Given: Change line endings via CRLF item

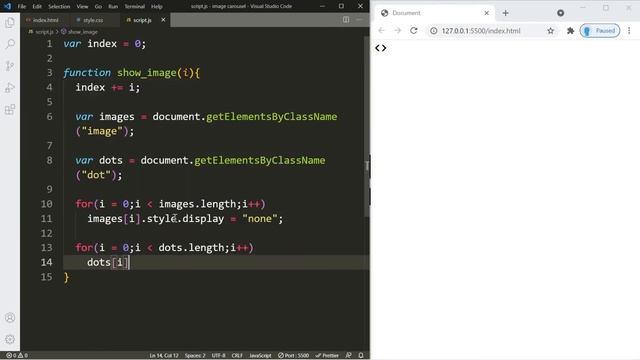Looking at the screenshot, I should point(237,356).
